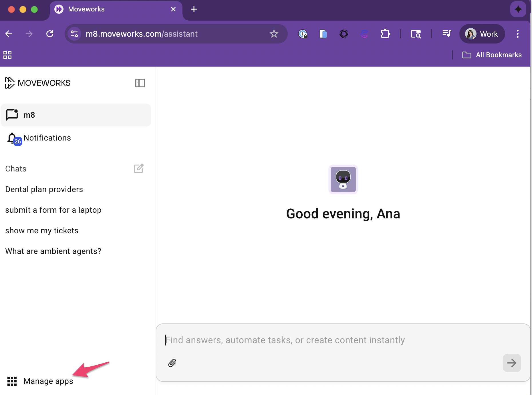
Task: Open media controls in toolbar
Action: pyautogui.click(x=446, y=34)
